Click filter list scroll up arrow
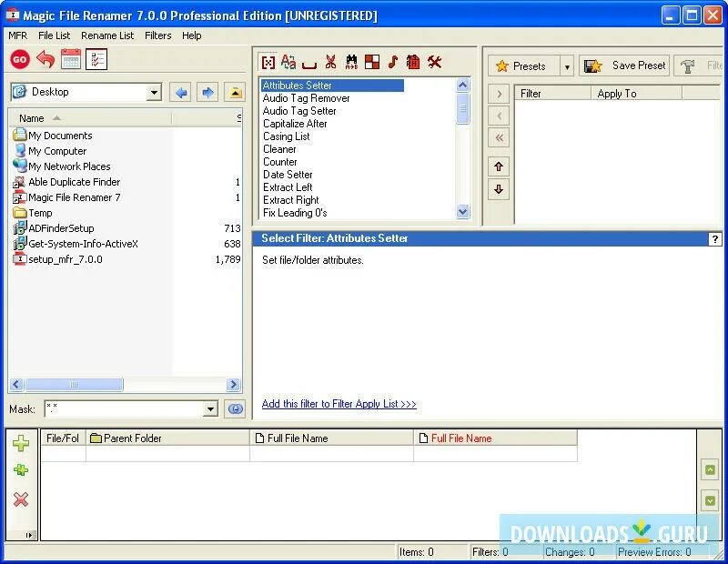This screenshot has width=728, height=564. click(462, 86)
